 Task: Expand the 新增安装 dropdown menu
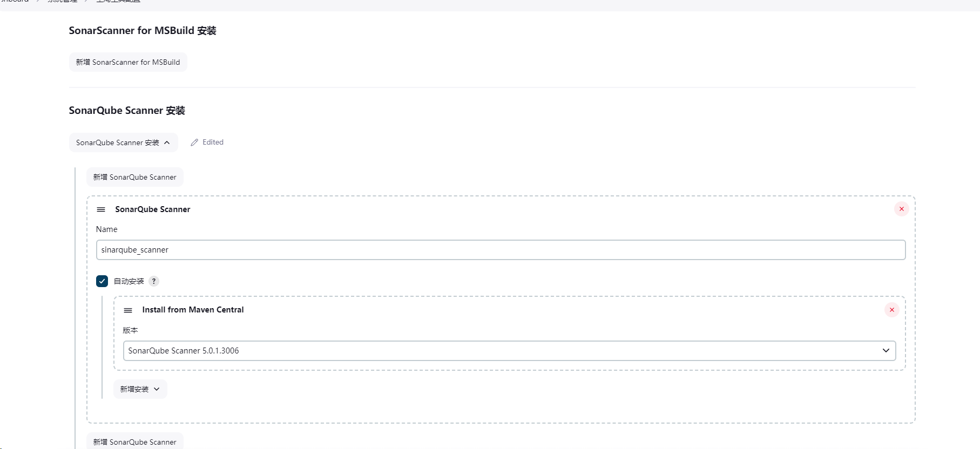[x=140, y=389]
